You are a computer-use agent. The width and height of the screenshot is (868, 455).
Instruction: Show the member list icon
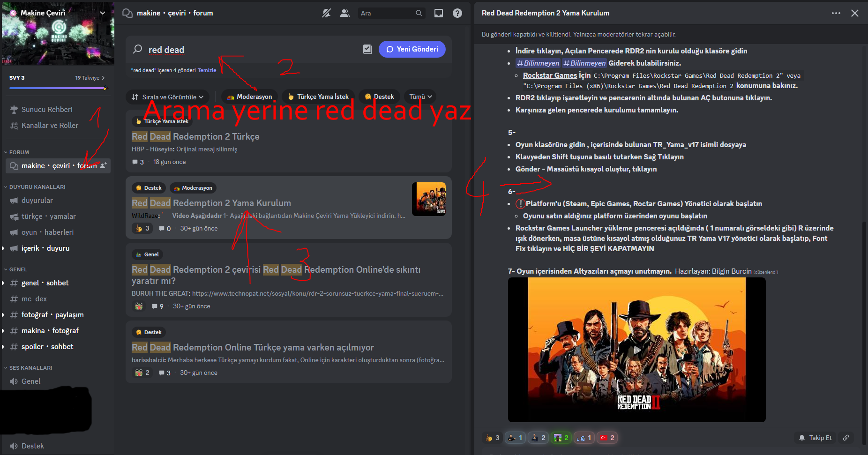345,13
